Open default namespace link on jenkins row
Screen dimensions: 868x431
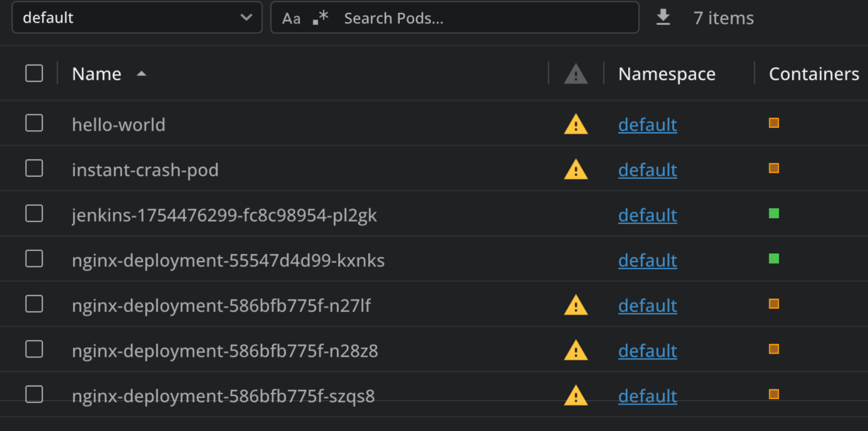click(647, 215)
